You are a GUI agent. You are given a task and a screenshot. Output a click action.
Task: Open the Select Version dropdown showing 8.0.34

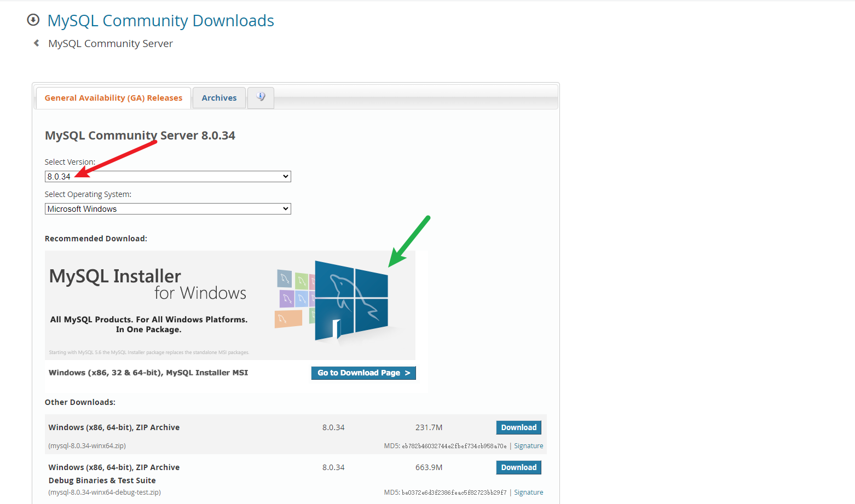167,176
